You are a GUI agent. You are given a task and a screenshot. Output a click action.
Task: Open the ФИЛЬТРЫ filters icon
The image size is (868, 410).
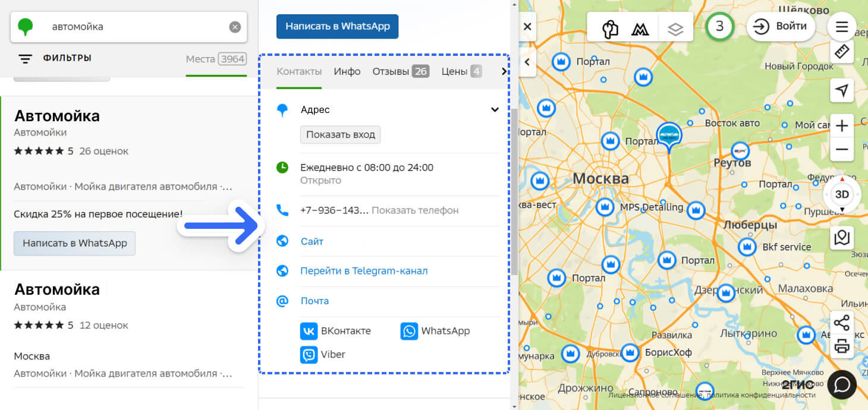tap(25, 59)
